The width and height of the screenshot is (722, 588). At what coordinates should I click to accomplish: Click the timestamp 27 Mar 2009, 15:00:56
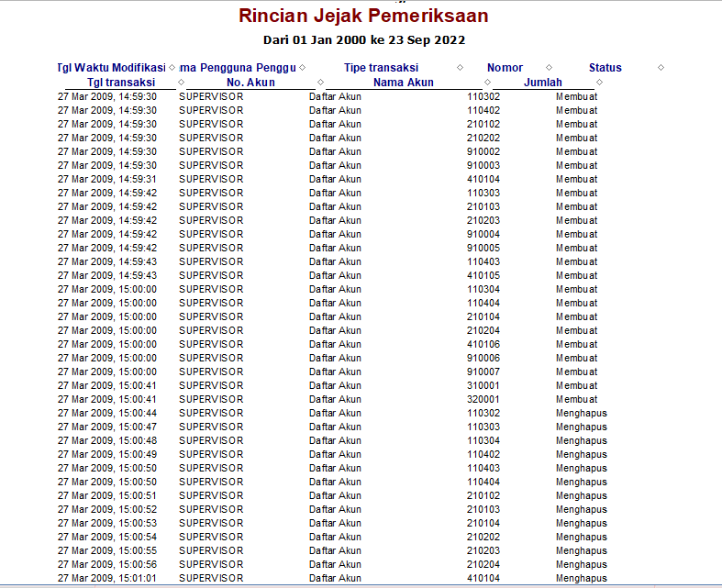pyautogui.click(x=107, y=565)
